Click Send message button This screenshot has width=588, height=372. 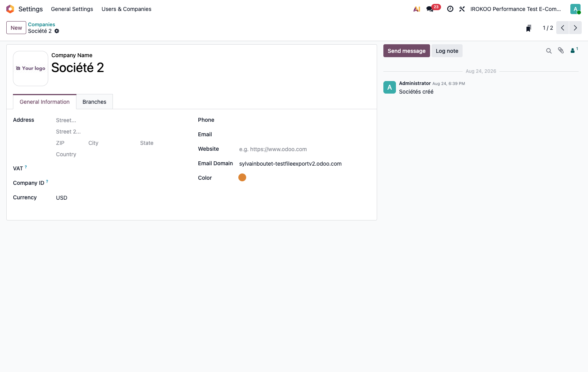tap(407, 51)
